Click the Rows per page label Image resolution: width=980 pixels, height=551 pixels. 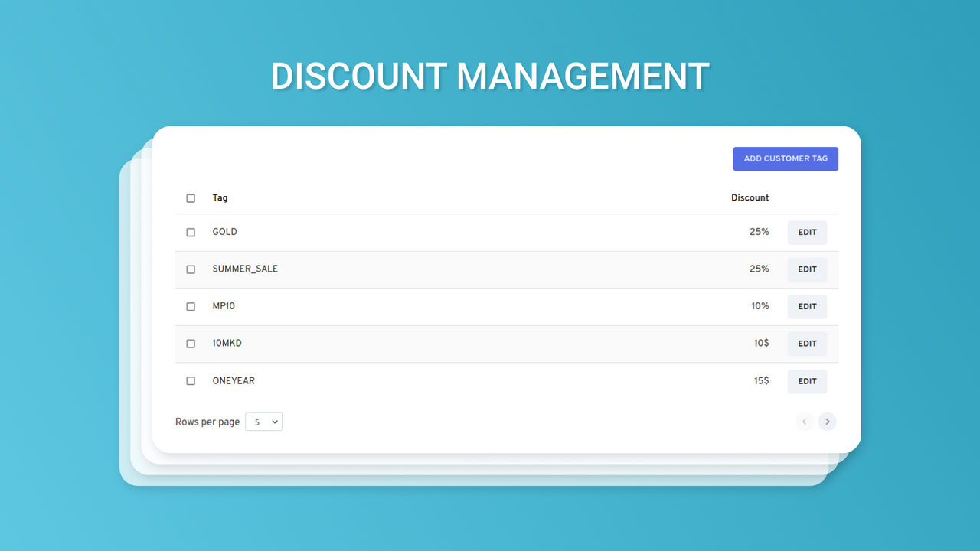point(207,422)
